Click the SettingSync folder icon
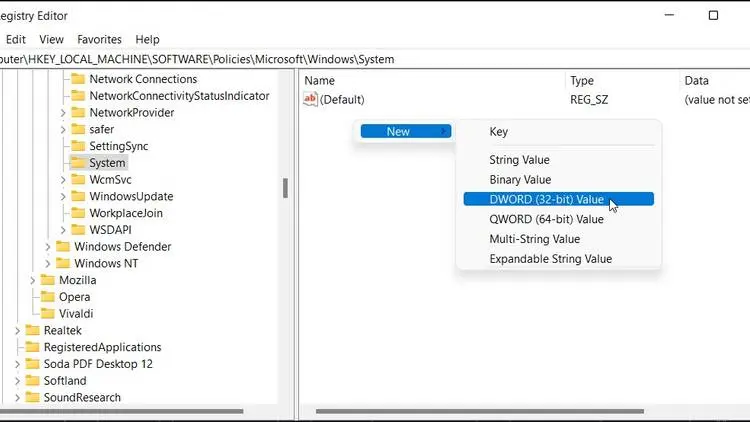Image resolution: width=750 pixels, height=422 pixels. [x=77, y=147]
